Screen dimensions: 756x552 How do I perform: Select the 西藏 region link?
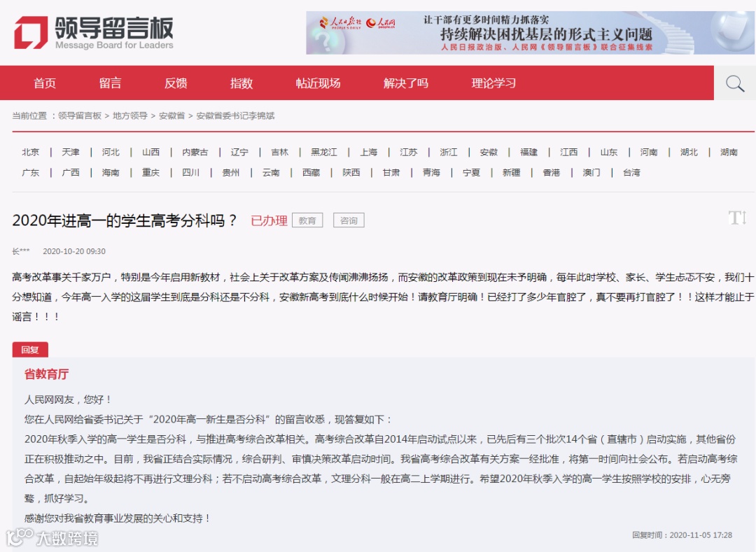click(311, 172)
